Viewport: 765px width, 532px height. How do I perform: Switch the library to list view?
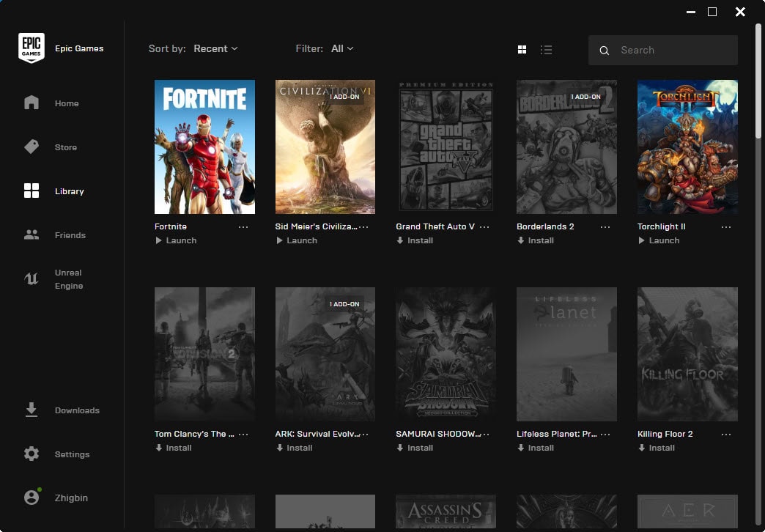click(546, 49)
